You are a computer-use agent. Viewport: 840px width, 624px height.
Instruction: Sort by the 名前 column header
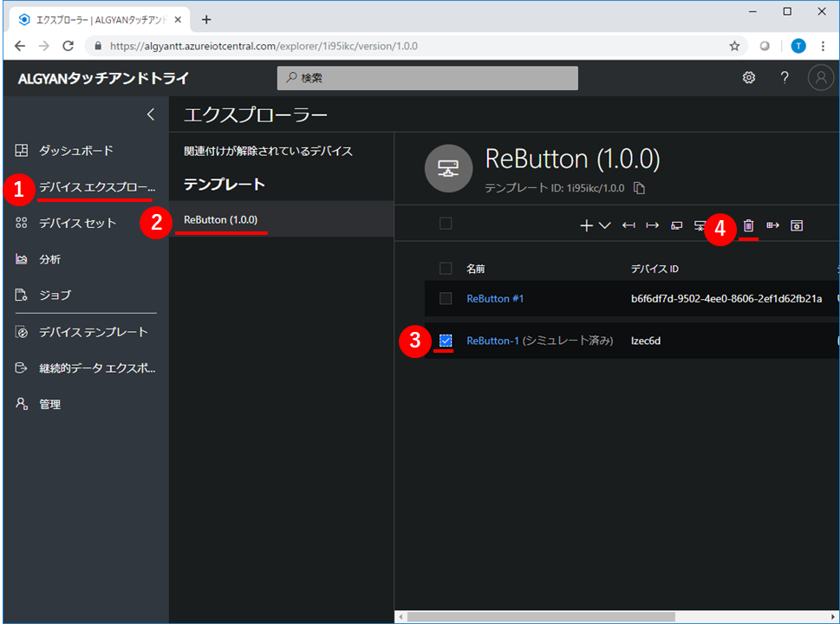(475, 269)
